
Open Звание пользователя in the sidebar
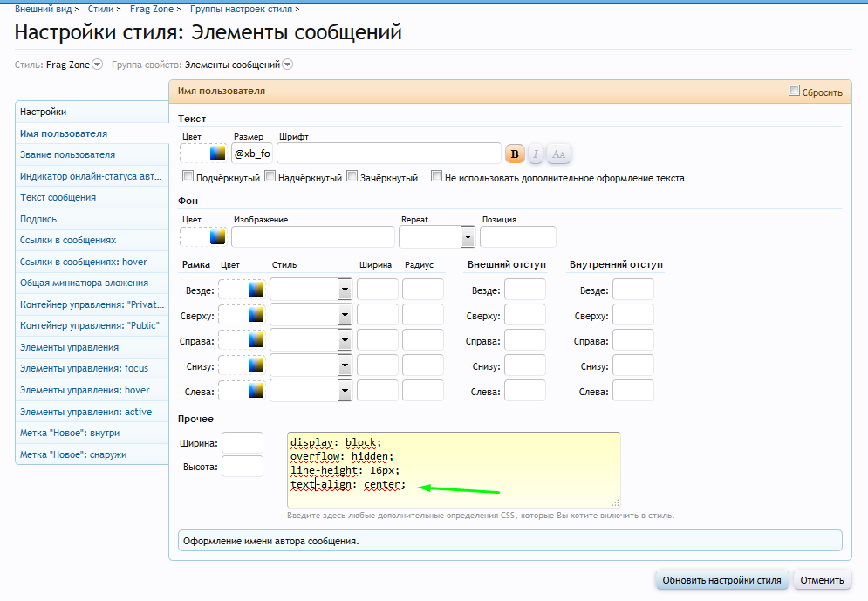point(92,155)
